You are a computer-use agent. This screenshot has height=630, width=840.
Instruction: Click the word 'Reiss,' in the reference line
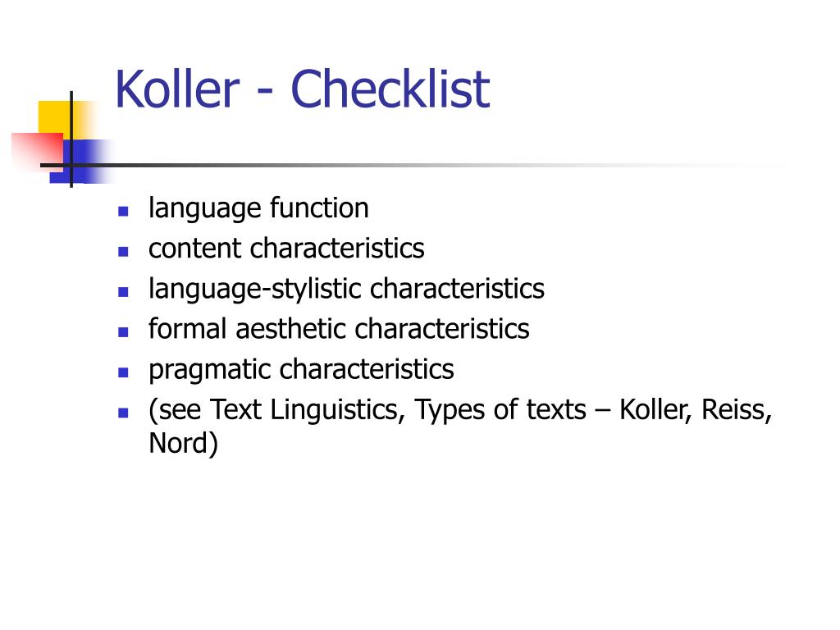(737, 410)
